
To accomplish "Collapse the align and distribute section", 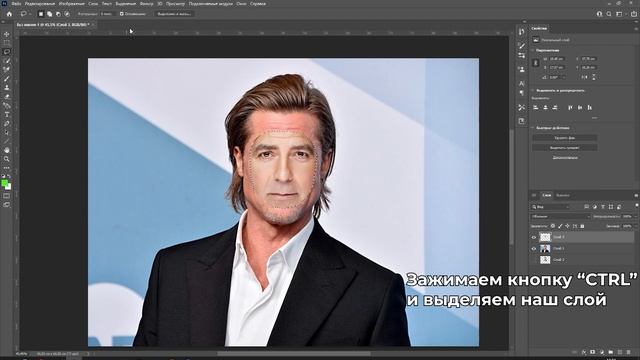I will 533,91.
